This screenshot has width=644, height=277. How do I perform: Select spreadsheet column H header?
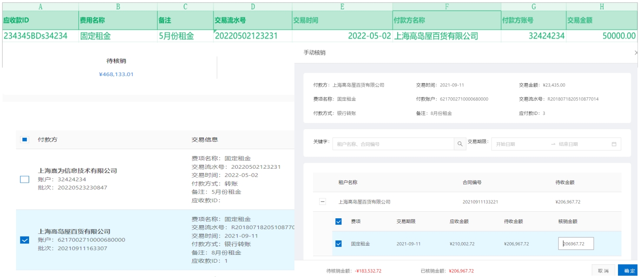[601, 7]
